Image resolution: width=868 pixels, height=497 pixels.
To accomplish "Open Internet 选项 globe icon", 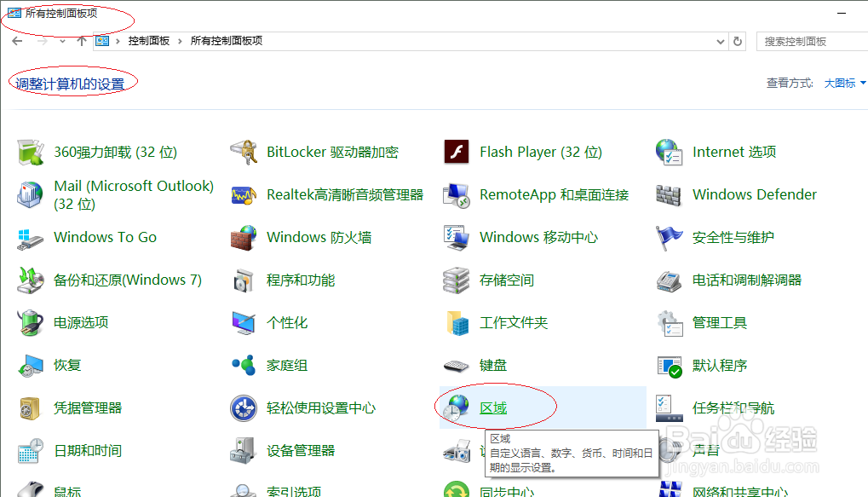I will click(669, 152).
